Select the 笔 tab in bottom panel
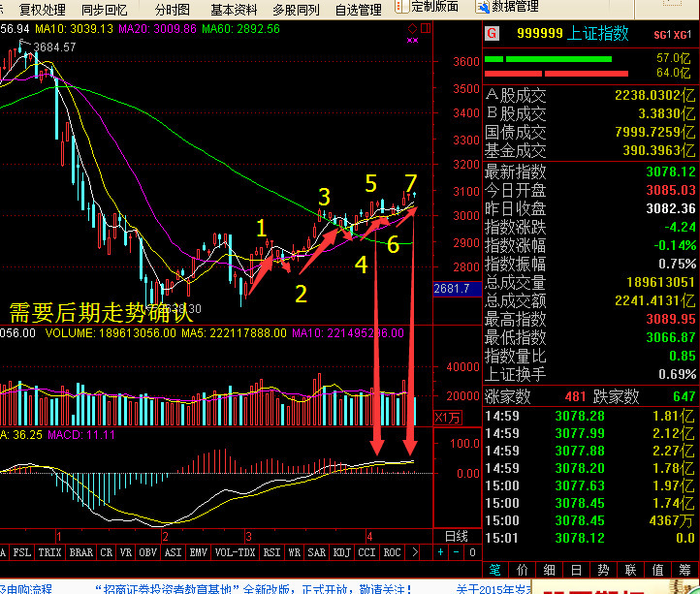 coord(495,570)
